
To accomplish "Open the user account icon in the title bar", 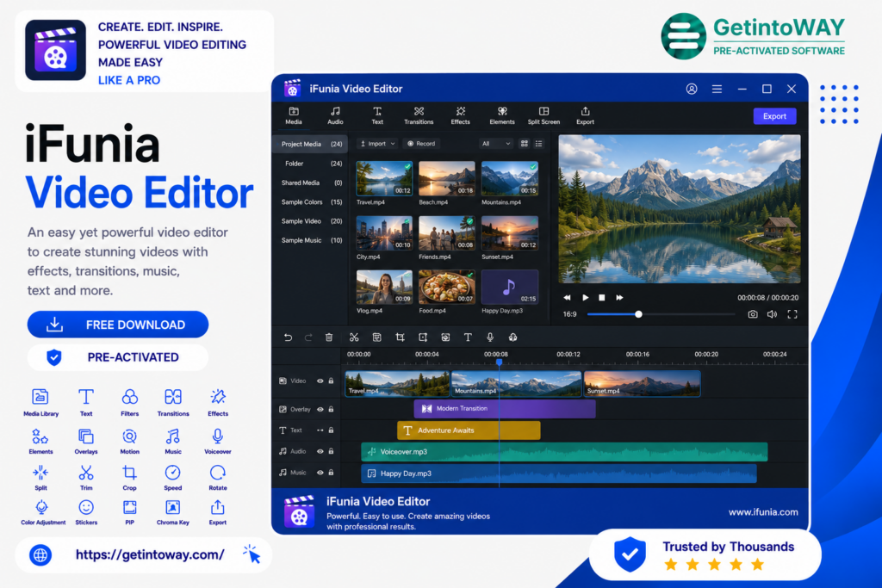I will [x=692, y=89].
